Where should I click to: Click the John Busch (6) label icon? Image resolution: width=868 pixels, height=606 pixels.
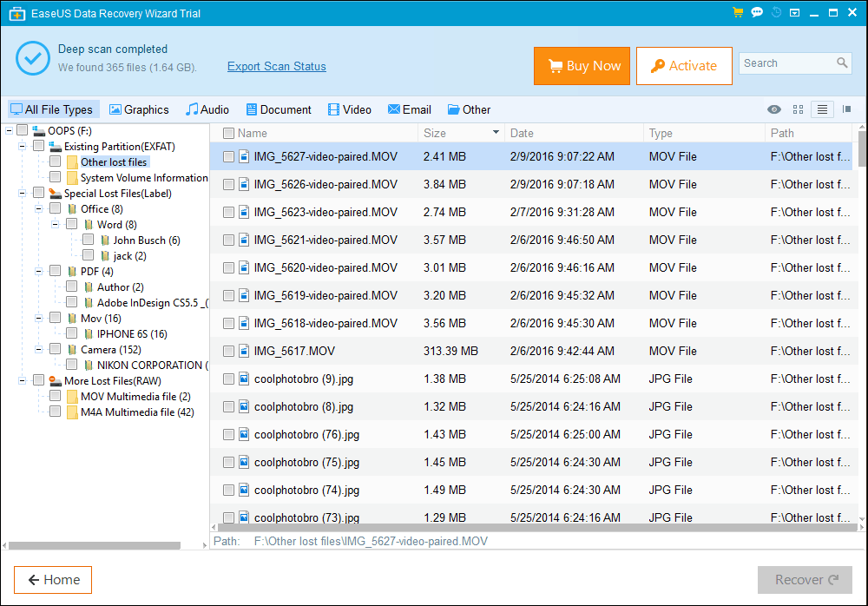pos(105,240)
